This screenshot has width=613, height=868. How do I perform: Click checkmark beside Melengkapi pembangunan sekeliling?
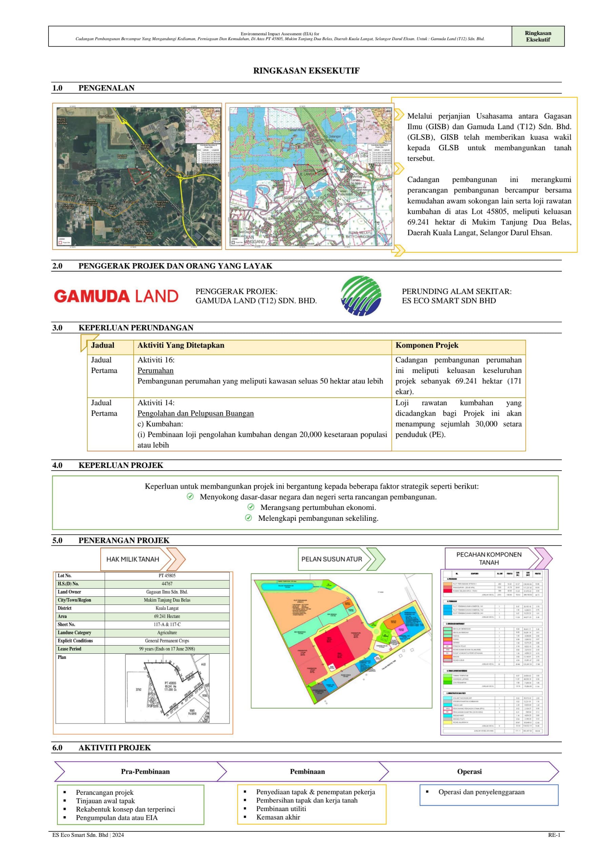pos(248,518)
